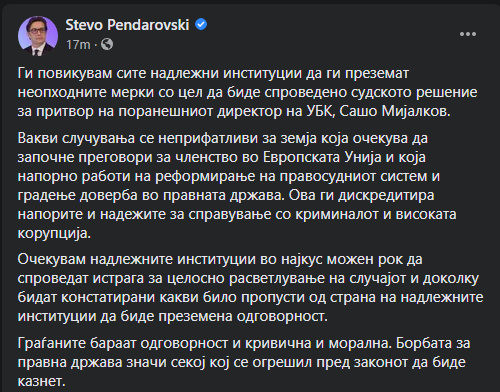Viewport: 500px width, 392px height.
Task: Open the Stevo Pendarovski profile name link
Action: [x=127, y=25]
